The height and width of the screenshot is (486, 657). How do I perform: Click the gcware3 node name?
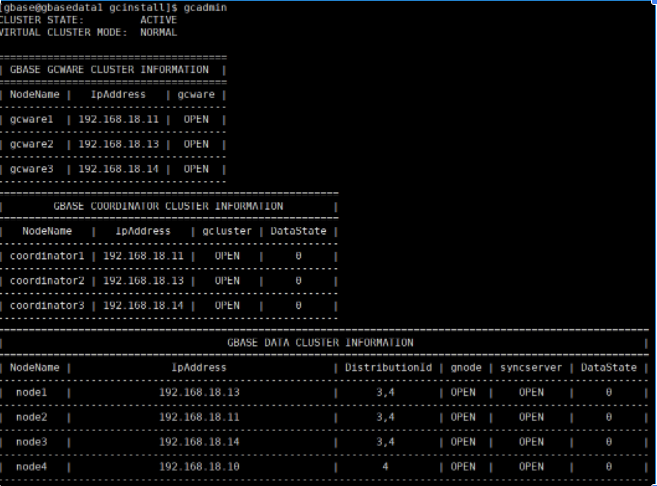(31, 169)
